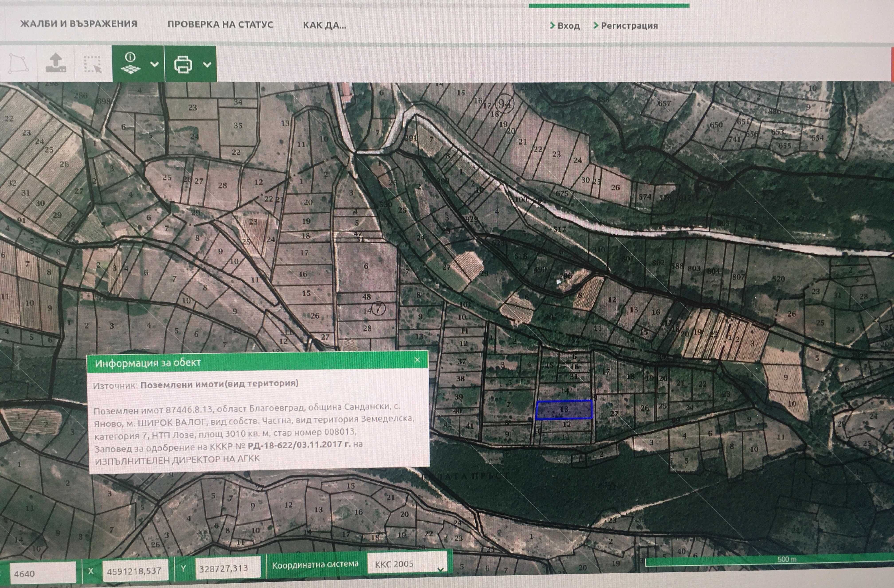
Task: Expand the info tool dropdown arrow
Action: click(x=154, y=64)
